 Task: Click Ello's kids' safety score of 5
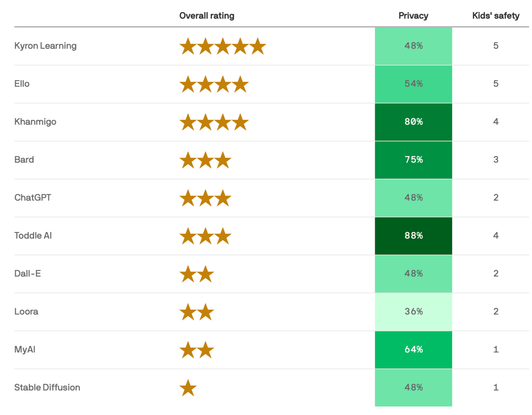(x=496, y=84)
